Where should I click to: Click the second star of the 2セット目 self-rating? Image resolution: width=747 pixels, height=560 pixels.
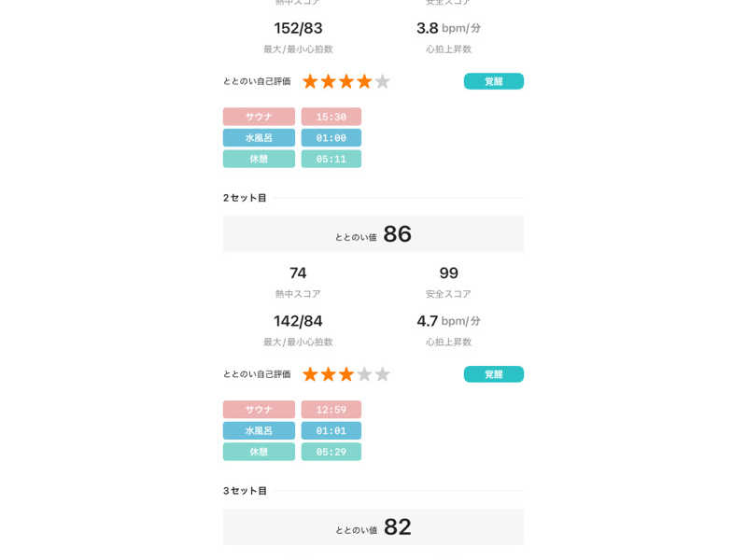(328, 374)
